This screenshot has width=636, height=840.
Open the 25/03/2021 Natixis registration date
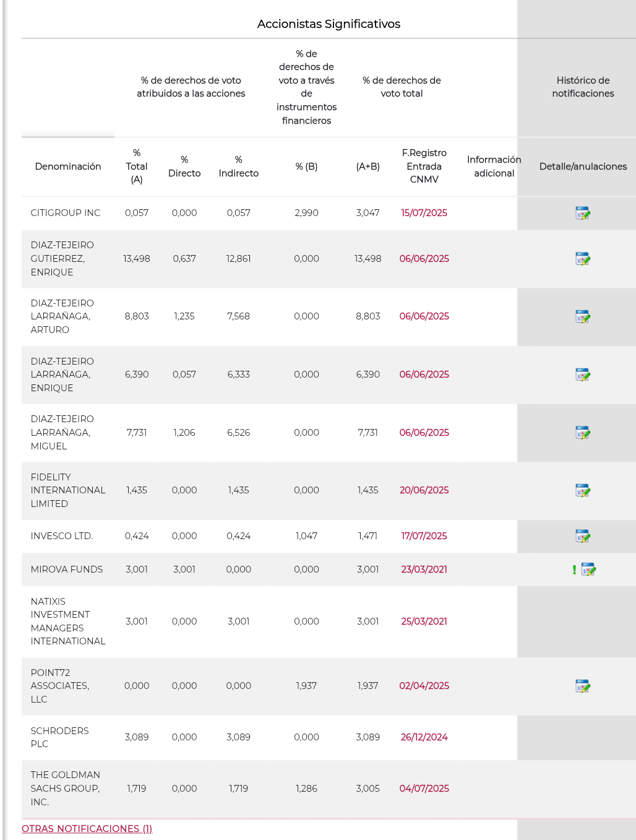click(424, 621)
